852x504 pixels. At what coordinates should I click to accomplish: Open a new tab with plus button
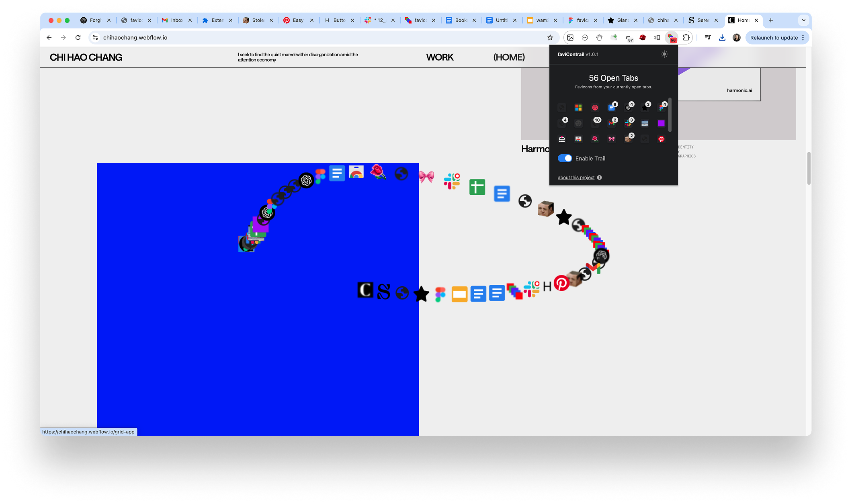pyautogui.click(x=771, y=20)
